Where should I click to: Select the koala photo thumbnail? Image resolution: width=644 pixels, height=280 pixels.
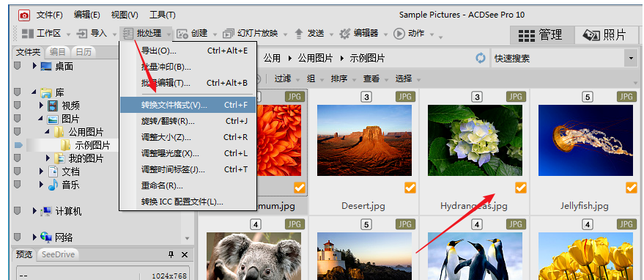(x=253, y=256)
